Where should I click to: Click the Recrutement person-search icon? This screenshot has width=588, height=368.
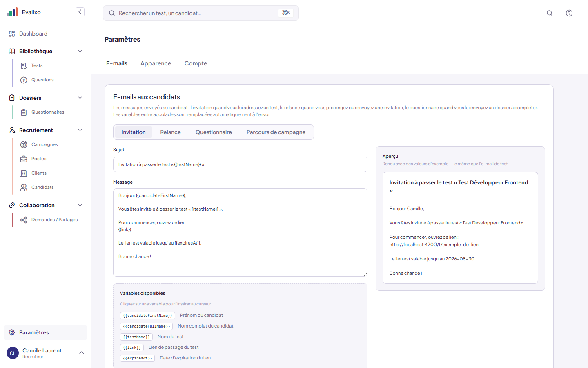tap(12, 130)
